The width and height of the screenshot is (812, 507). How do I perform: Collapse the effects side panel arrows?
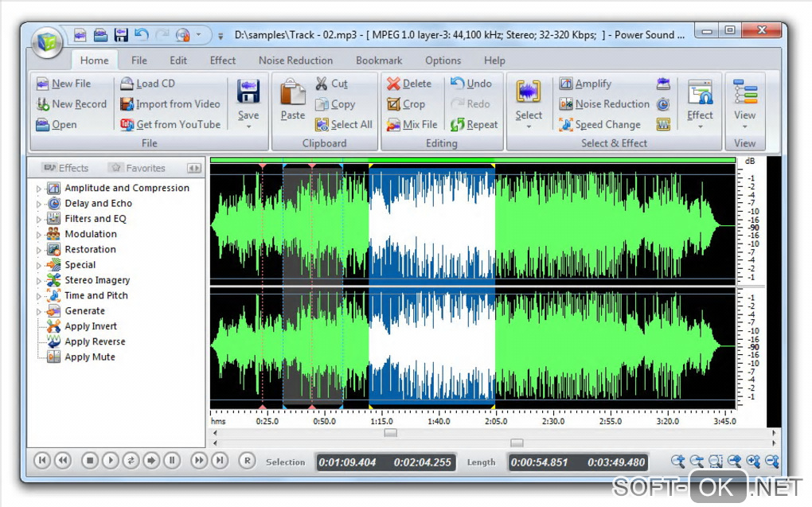(x=193, y=168)
